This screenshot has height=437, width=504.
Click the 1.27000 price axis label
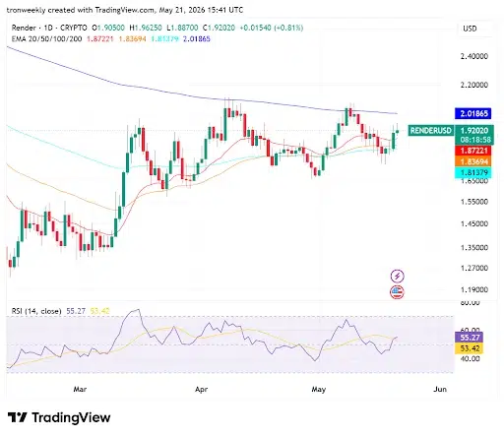[474, 268]
